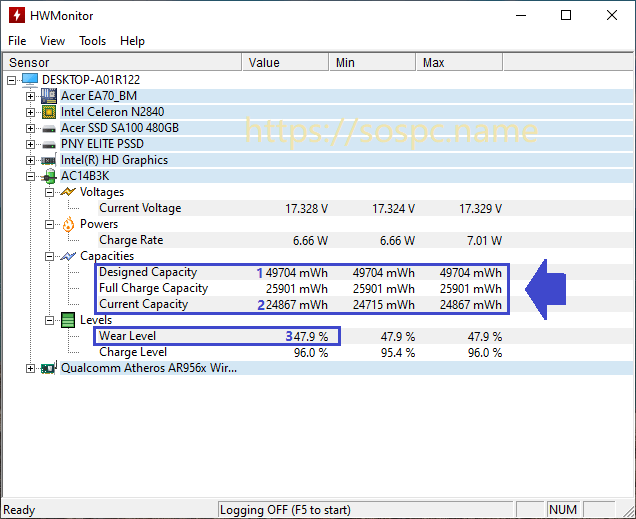Collapse the DESKTOP-A01R122 root node
Image resolution: width=636 pixels, height=519 pixels.
(12, 80)
